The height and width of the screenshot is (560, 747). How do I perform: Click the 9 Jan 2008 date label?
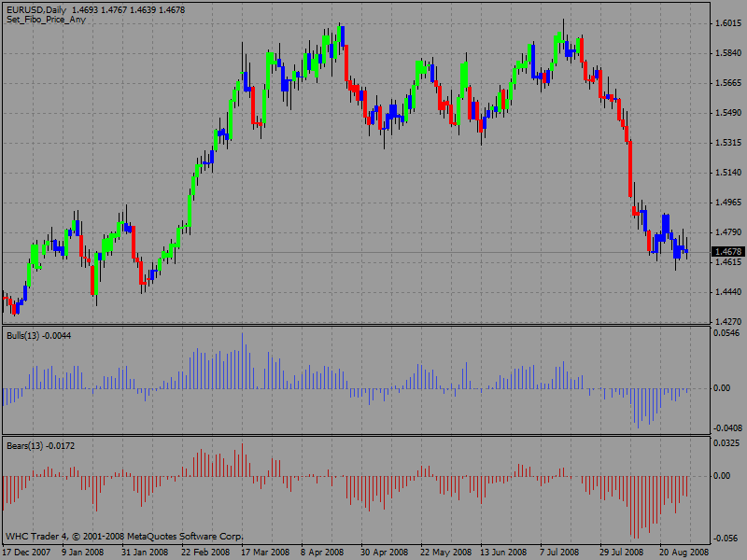(x=82, y=553)
